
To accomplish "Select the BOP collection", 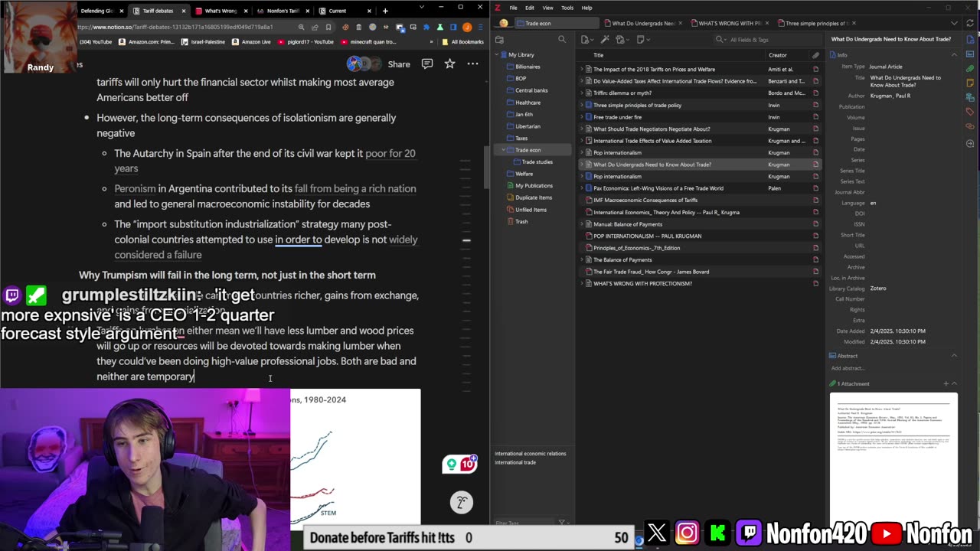I will point(521,79).
